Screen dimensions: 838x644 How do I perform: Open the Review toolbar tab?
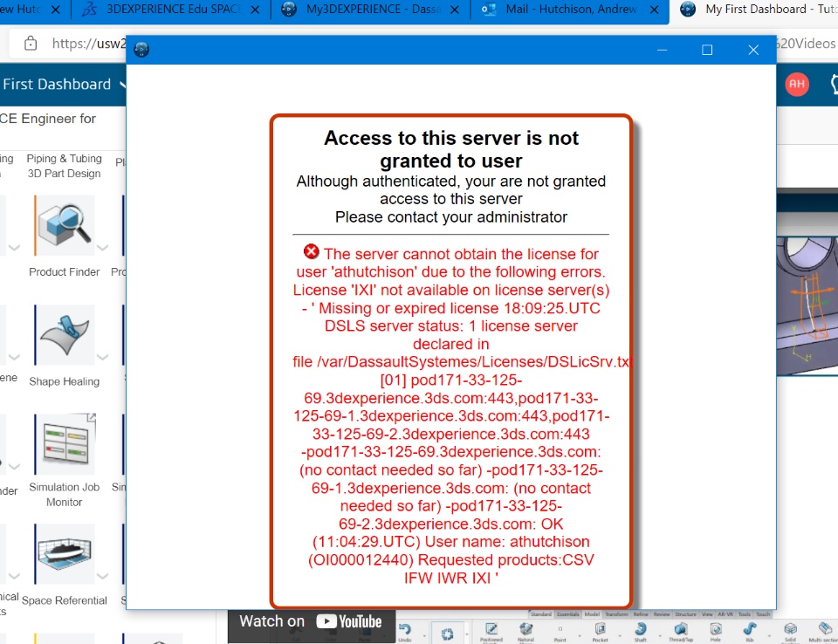(x=662, y=614)
